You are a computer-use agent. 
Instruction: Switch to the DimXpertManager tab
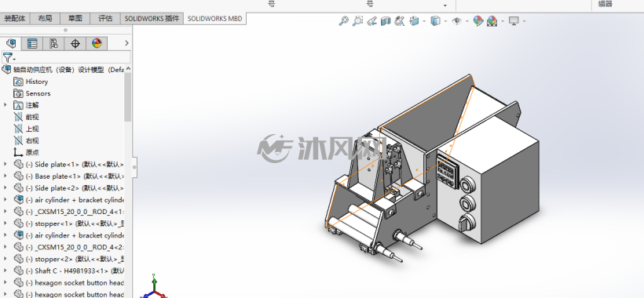(x=75, y=43)
